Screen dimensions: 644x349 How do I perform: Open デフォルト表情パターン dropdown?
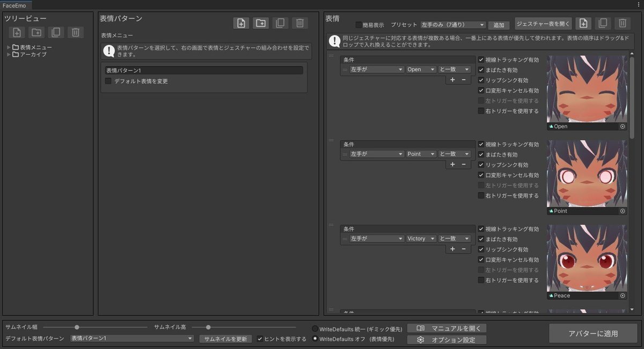(x=132, y=338)
